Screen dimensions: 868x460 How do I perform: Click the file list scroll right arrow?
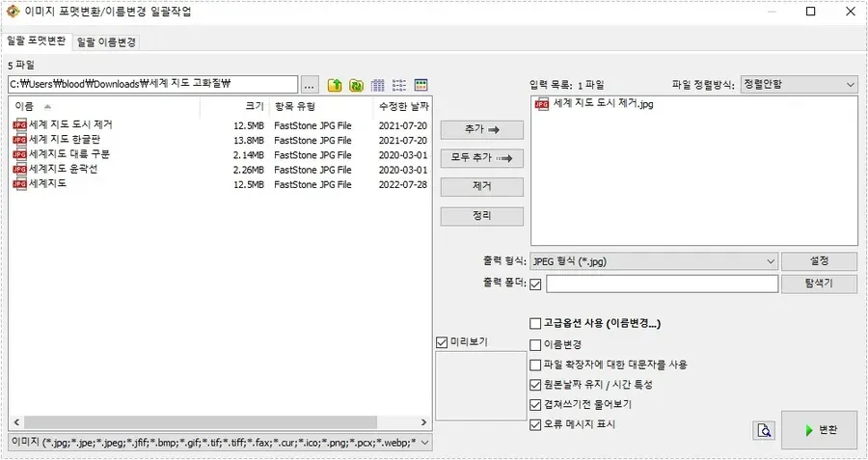(423, 422)
